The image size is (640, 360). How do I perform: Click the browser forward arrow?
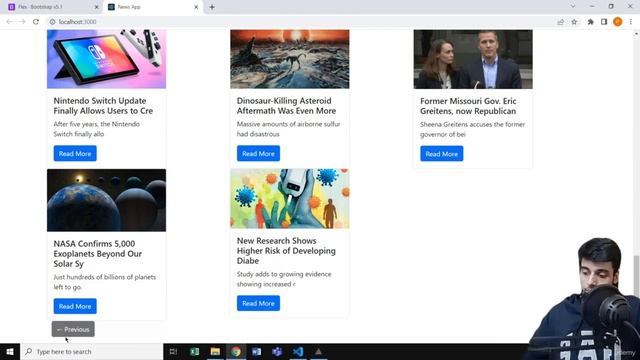[22, 22]
